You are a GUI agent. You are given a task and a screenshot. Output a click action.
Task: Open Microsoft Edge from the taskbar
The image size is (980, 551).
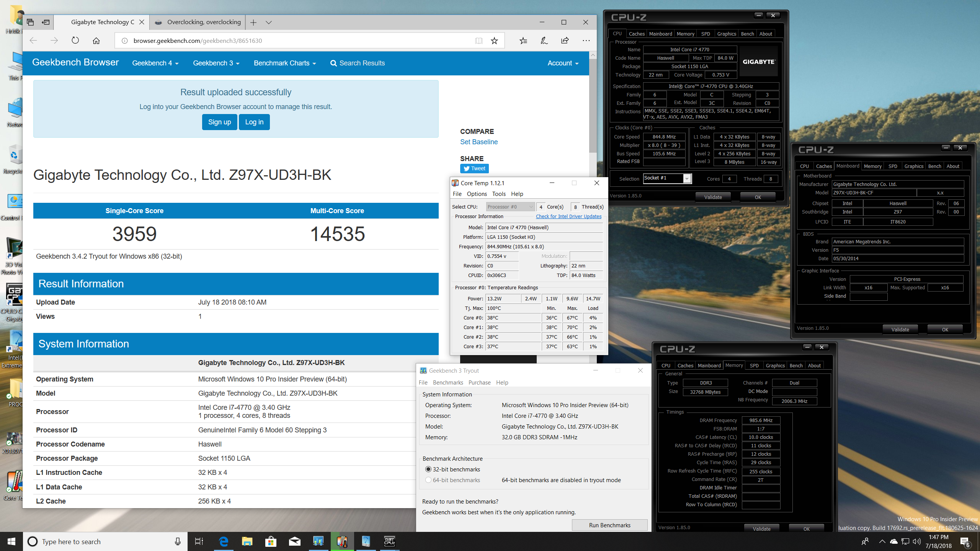pyautogui.click(x=223, y=541)
